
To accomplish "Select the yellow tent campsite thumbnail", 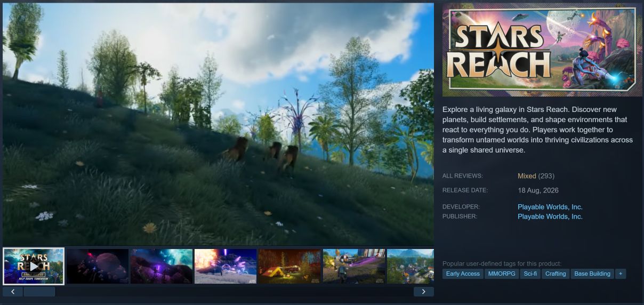I will [x=289, y=266].
